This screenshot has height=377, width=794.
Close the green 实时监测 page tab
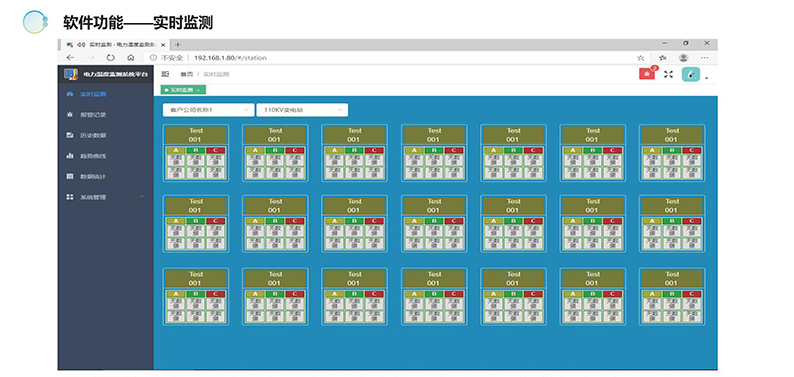pyautogui.click(x=198, y=90)
